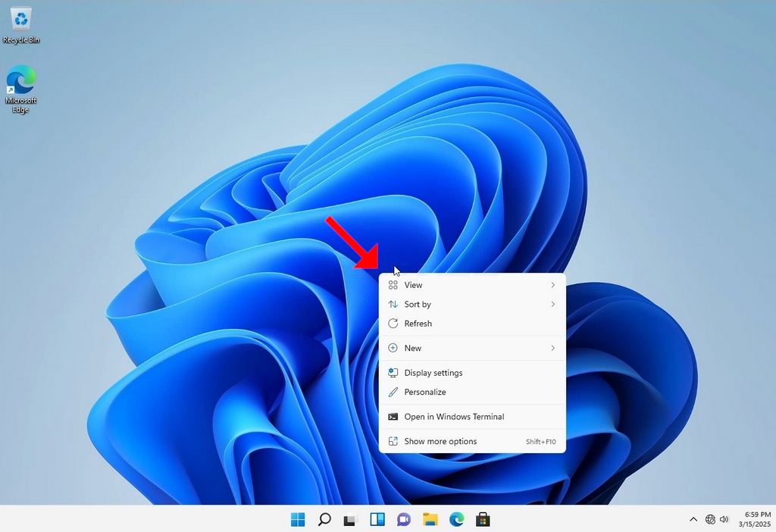This screenshot has height=532, width=776.
Task: Click Show more options
Action: click(x=472, y=441)
